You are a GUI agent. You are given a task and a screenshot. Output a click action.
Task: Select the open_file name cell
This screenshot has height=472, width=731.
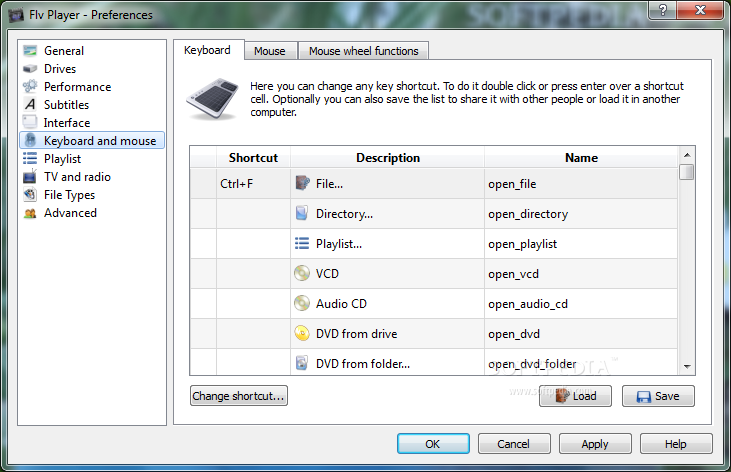(581, 184)
